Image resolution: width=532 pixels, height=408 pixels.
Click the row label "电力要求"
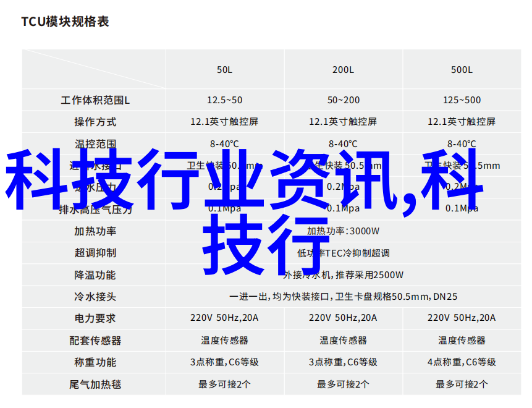click(x=95, y=318)
